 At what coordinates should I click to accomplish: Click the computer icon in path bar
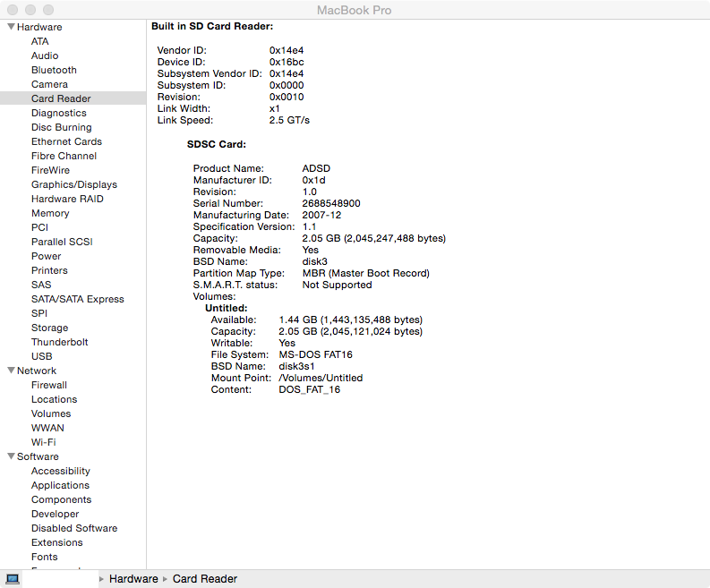coord(13,579)
